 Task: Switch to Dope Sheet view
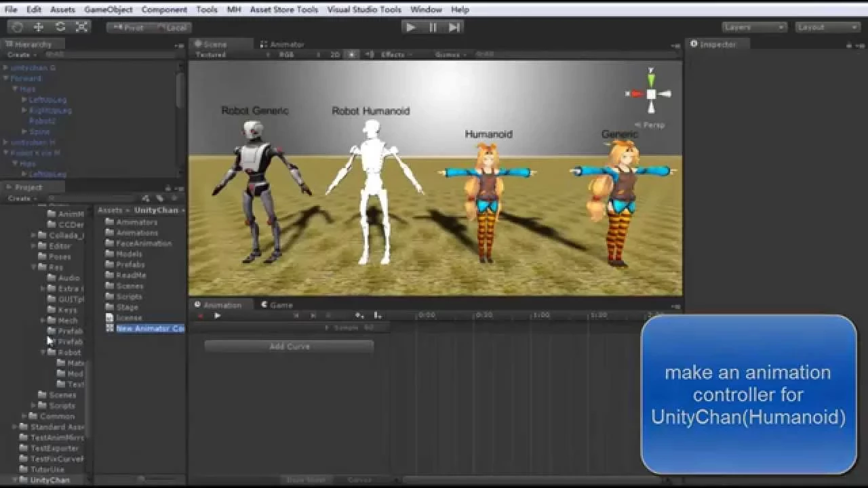(307, 480)
